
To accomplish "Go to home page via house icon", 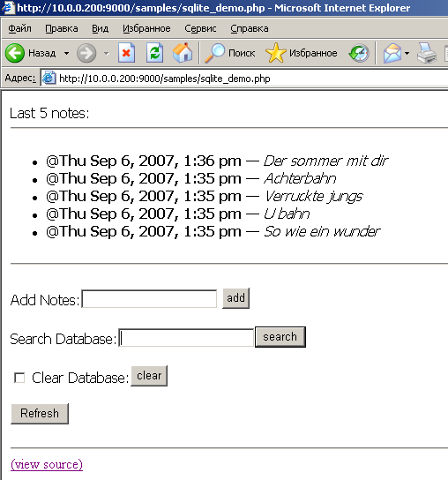I will pyautogui.click(x=183, y=53).
